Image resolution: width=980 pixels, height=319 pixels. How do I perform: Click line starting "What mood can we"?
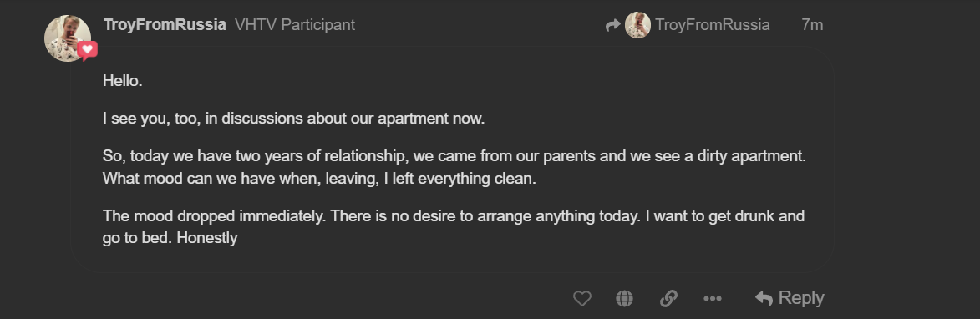coord(319,179)
